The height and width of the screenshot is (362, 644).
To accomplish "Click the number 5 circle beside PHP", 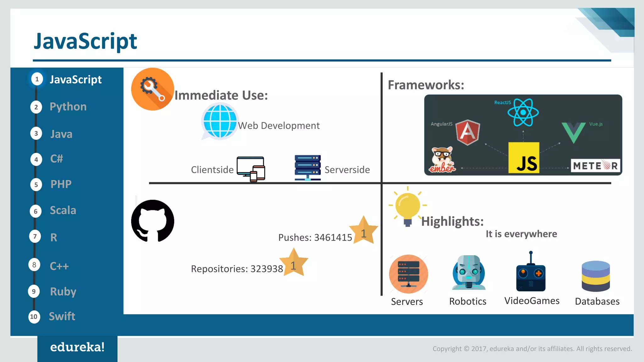I will click(36, 185).
